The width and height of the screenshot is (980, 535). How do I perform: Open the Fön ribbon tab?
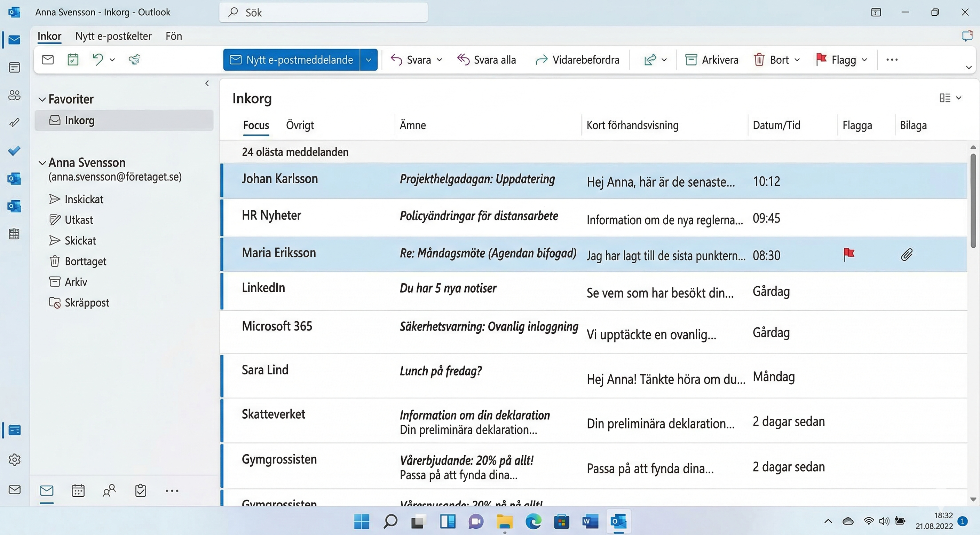click(x=173, y=36)
